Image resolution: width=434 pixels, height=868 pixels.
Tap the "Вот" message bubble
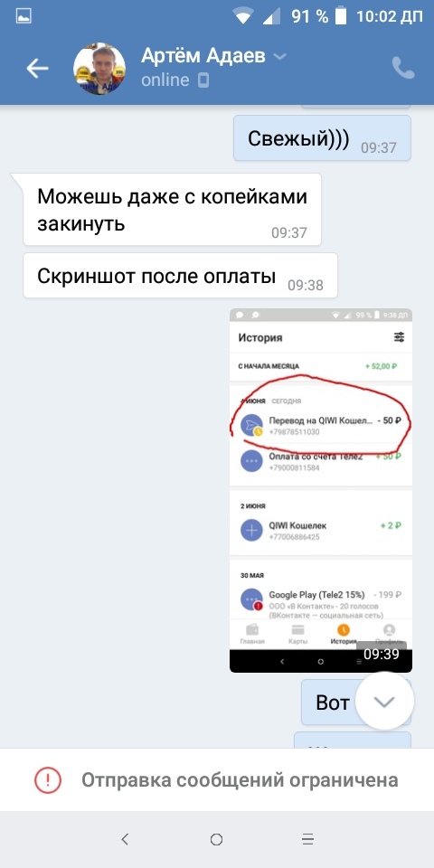pyautogui.click(x=332, y=702)
